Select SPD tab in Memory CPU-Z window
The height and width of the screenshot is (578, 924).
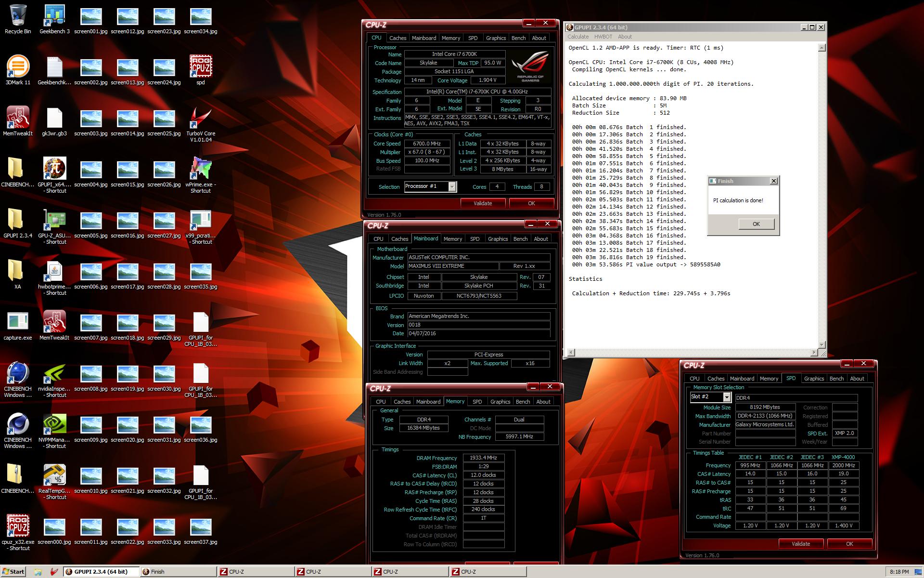click(x=477, y=402)
